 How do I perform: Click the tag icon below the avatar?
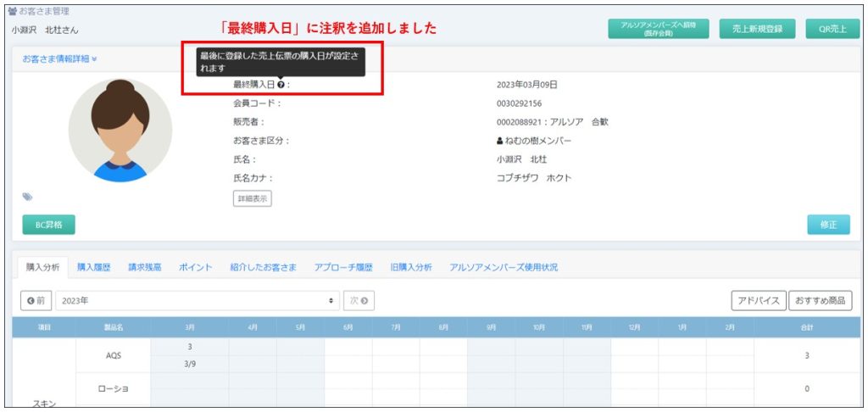coord(27,197)
